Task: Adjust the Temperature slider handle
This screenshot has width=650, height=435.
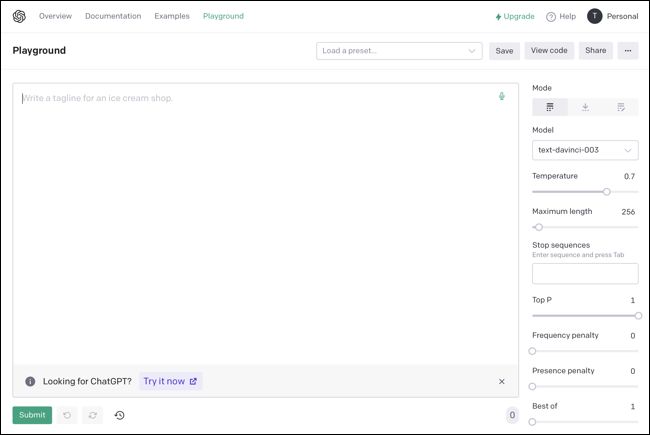Action: [606, 191]
